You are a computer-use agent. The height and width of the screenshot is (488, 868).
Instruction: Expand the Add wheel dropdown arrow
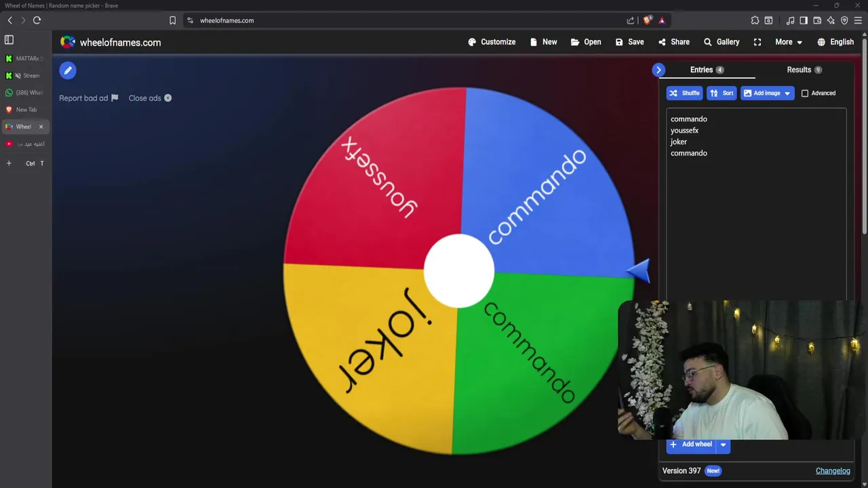723,445
